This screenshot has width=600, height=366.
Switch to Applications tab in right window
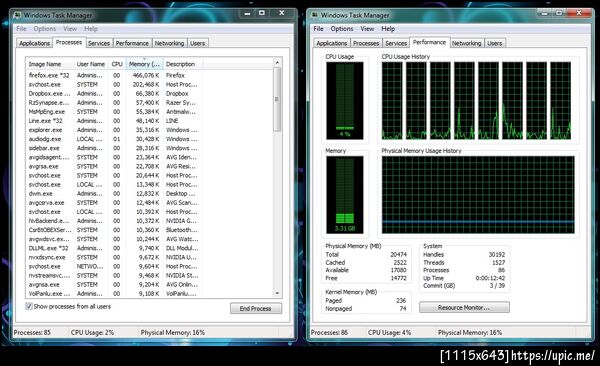pos(332,43)
